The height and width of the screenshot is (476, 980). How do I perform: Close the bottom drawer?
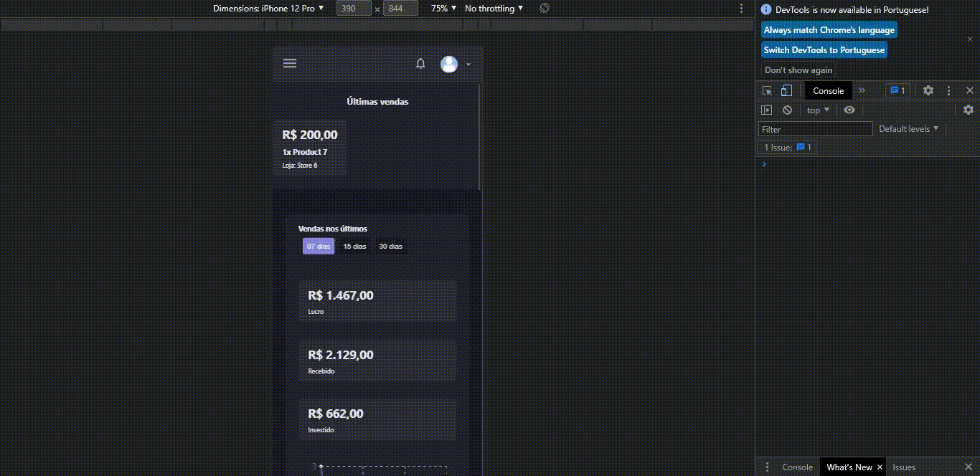point(968,467)
